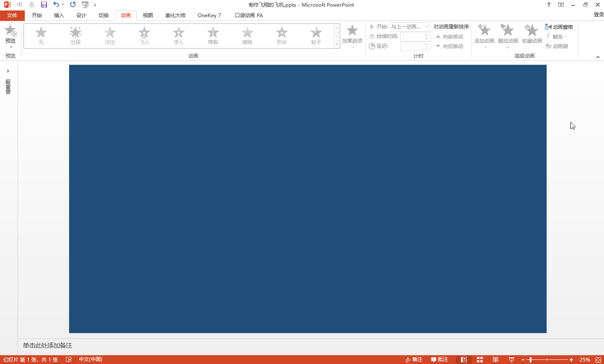The height and width of the screenshot is (364, 604).
Task: Select the 轮子 animation effect
Action: coord(316,36)
